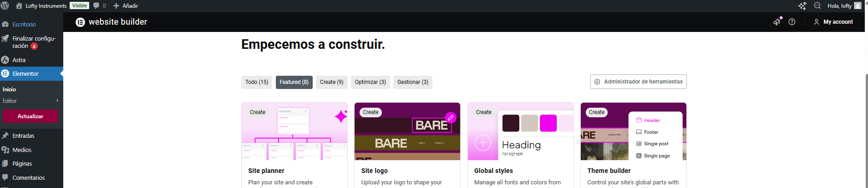Open the comments bubble in admin bar
The width and height of the screenshot is (868, 188).
tap(99, 6)
